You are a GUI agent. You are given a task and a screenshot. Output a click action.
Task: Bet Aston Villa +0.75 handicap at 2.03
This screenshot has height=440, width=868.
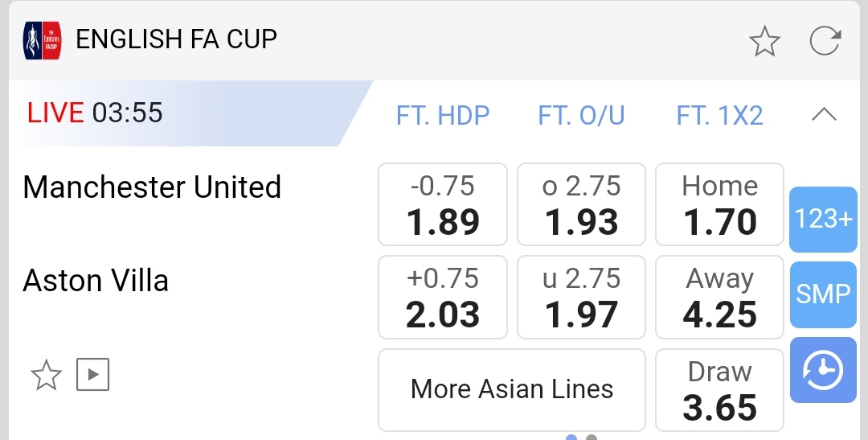[443, 296]
